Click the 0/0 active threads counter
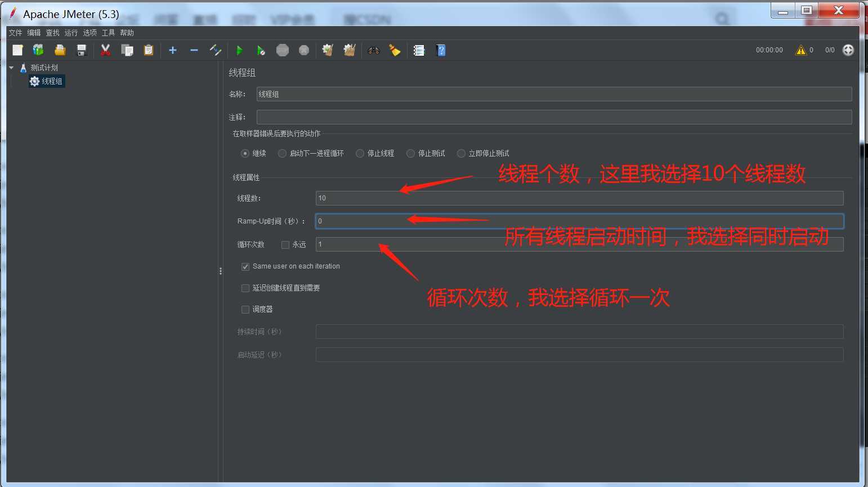The image size is (868, 487). (x=830, y=50)
